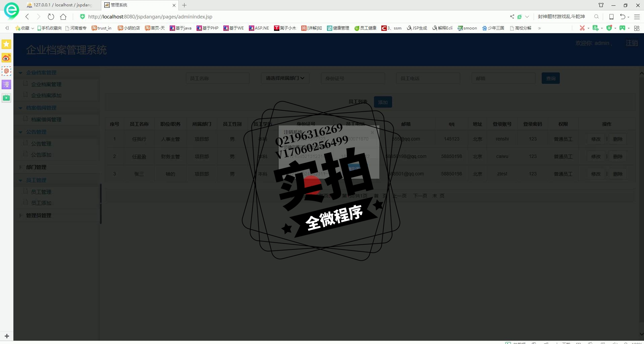The width and height of the screenshot is (644, 344).
Task: Open the extensions grid icon
Action: [x=637, y=28]
